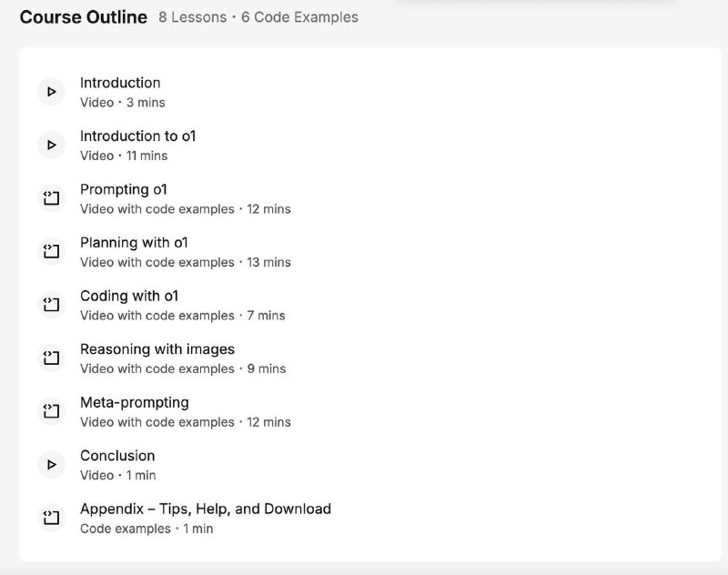Click the Course Outline heading
Image resolution: width=728 pixels, height=575 pixels.
pos(84,17)
